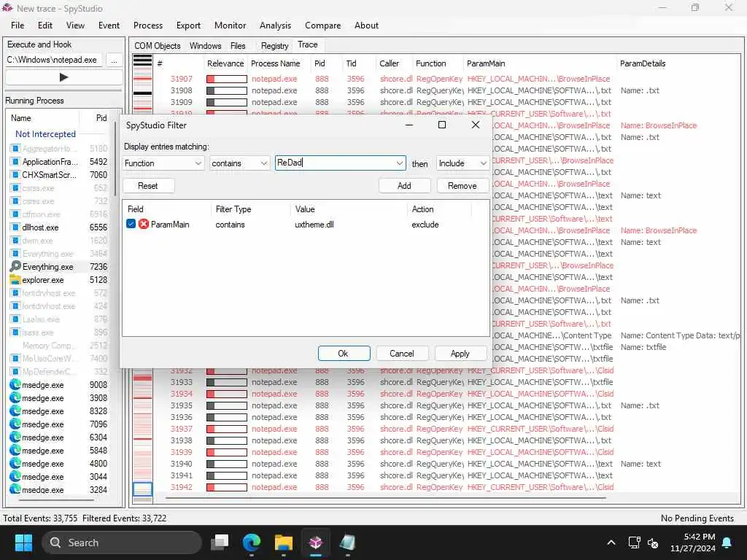The height and width of the screenshot is (560, 747).
Task: Click the Remove filter button
Action: pos(462,186)
